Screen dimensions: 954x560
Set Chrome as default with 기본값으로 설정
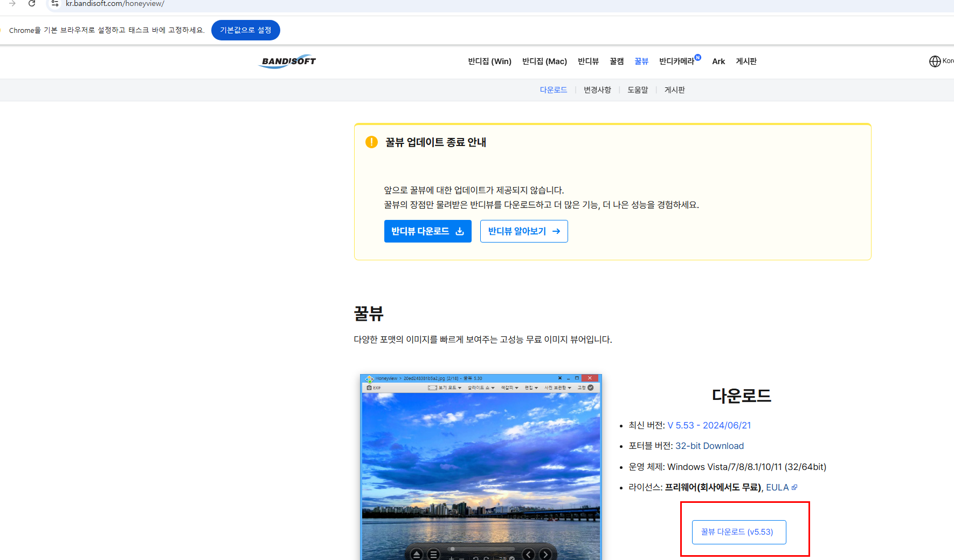[246, 30]
